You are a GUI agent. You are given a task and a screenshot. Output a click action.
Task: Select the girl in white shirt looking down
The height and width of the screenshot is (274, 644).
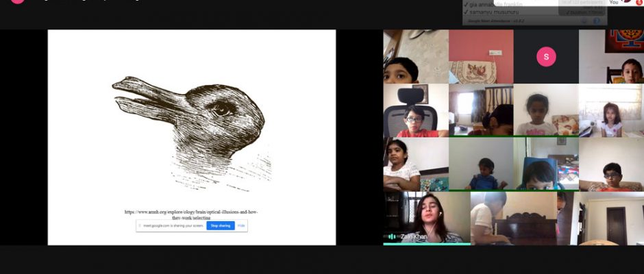546,110
